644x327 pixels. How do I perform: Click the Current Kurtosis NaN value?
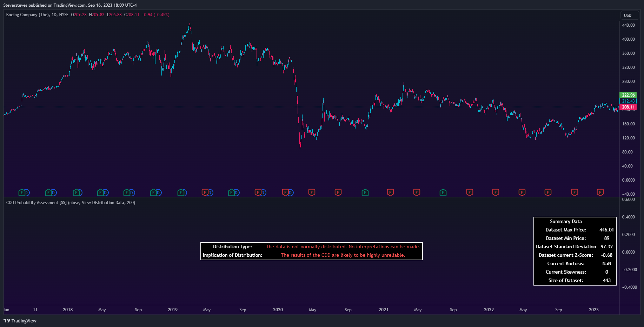point(606,264)
